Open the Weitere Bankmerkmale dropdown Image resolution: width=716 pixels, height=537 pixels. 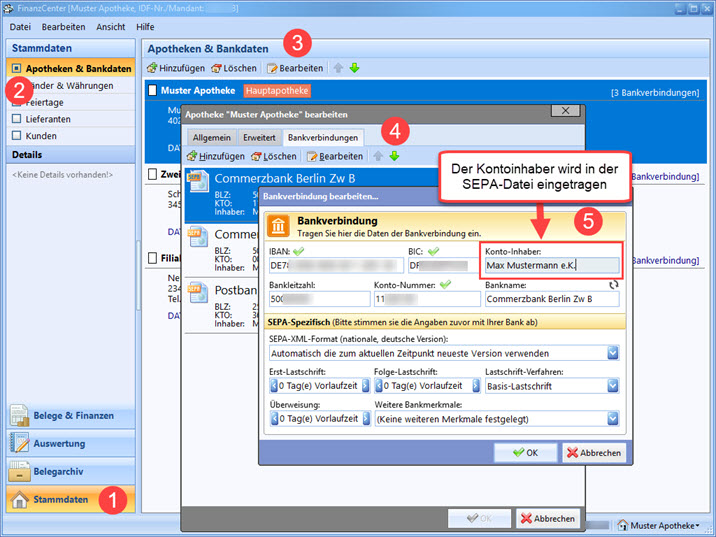pos(612,419)
